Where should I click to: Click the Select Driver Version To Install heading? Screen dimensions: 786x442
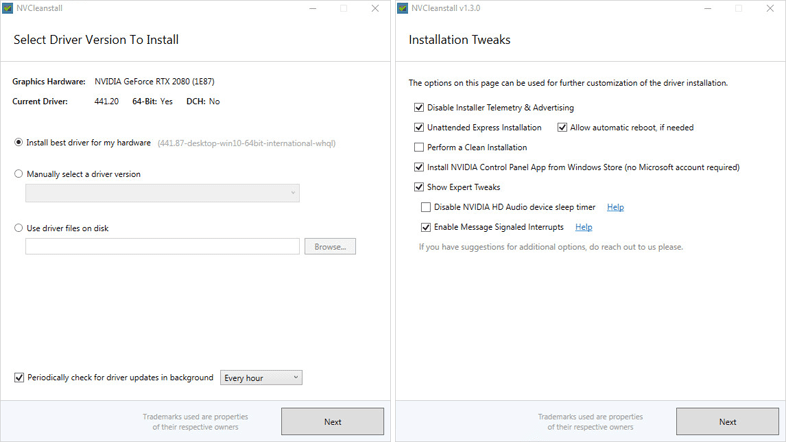click(x=96, y=40)
